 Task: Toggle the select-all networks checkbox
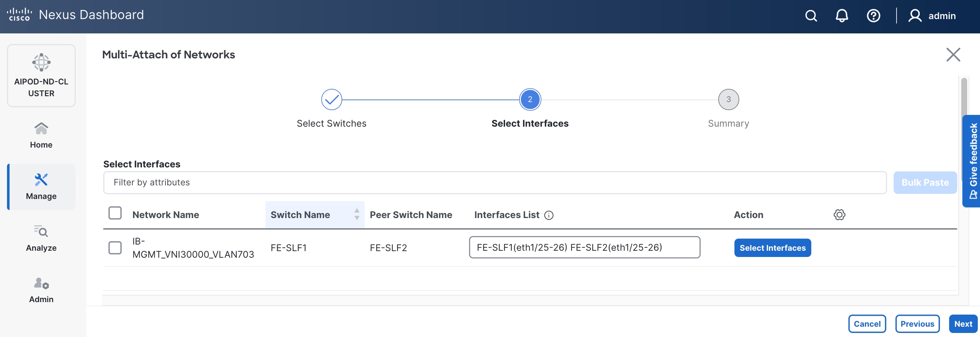coord(115,213)
